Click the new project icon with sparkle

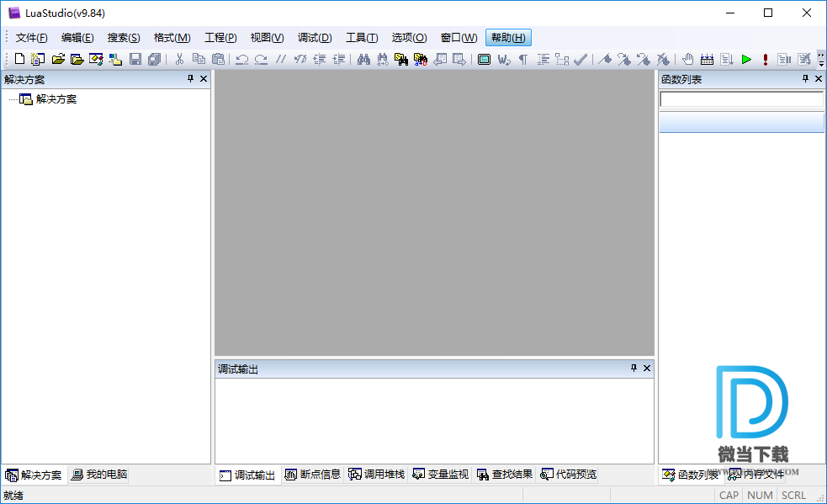38,59
